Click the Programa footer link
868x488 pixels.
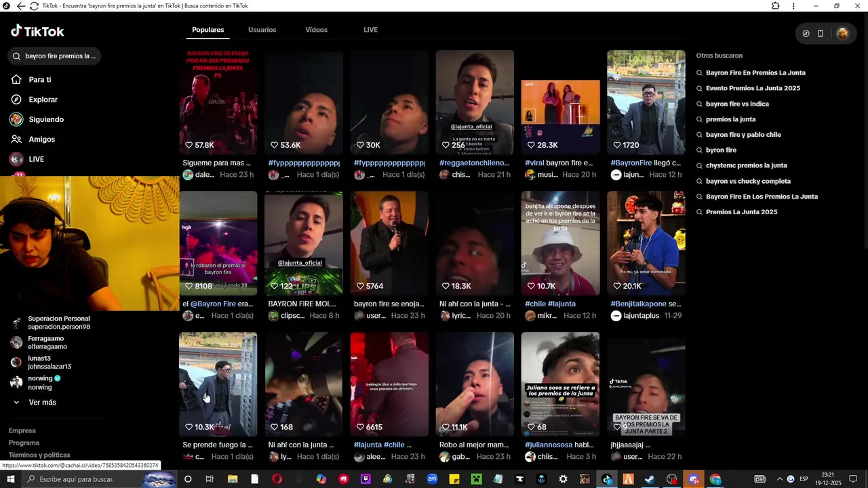pos(24,443)
